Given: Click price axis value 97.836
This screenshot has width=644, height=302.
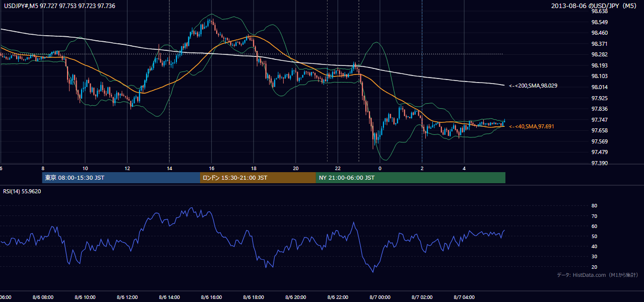Looking at the screenshot, I should (599, 109).
